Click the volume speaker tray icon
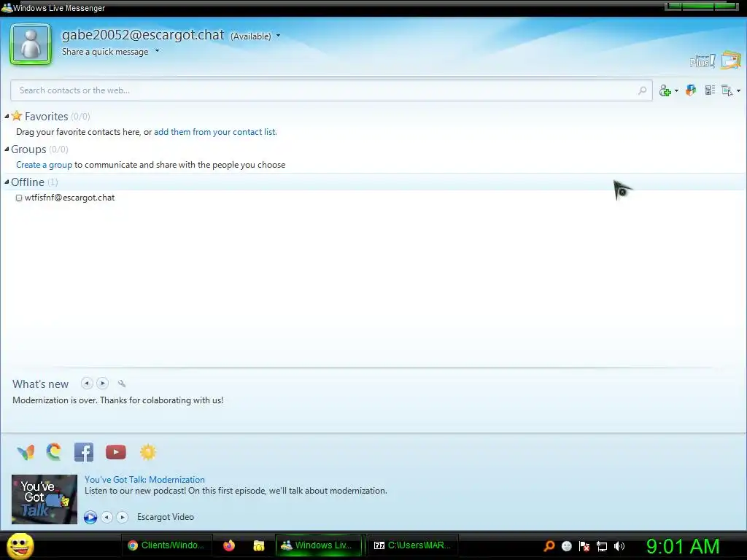This screenshot has height=560, width=747. click(x=619, y=546)
